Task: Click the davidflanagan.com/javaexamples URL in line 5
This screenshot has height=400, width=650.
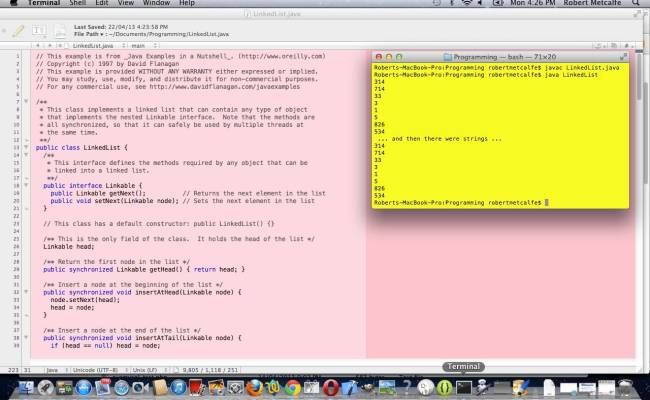Action: pos(224,87)
